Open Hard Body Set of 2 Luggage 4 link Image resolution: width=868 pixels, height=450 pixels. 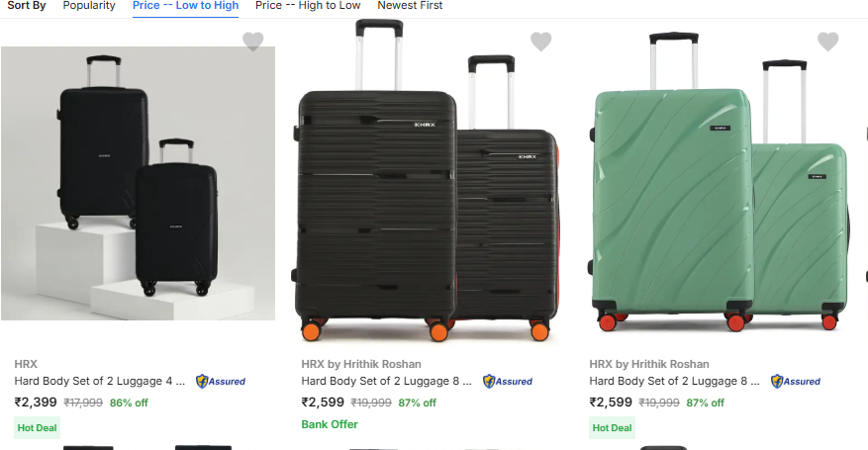(100, 381)
